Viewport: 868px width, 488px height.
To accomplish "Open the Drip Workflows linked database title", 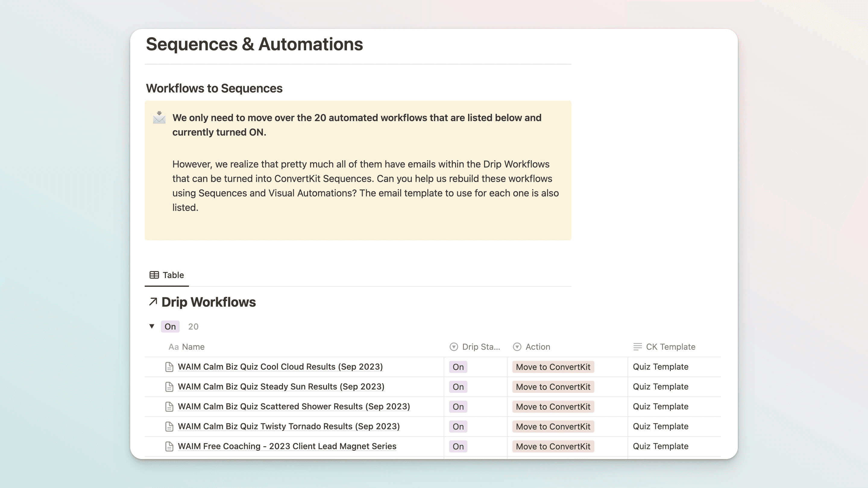I will pos(209,302).
